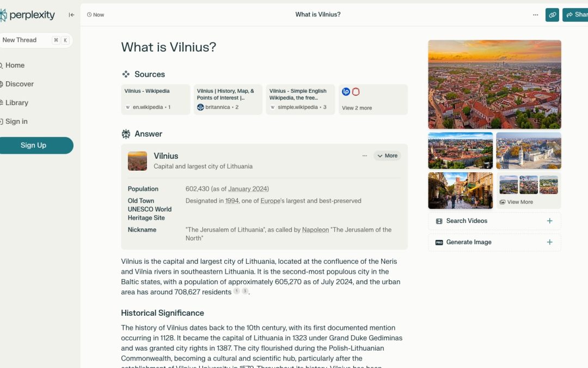Image resolution: width=588 pixels, height=368 pixels.
Task: Click the copy link icon button
Action: (x=552, y=15)
